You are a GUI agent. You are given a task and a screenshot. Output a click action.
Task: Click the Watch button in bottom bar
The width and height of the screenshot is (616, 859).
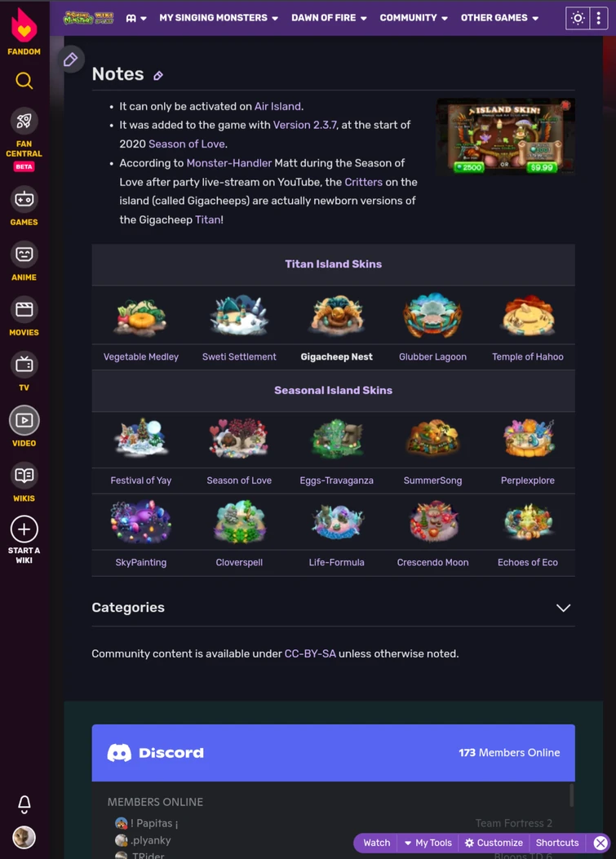(x=376, y=843)
